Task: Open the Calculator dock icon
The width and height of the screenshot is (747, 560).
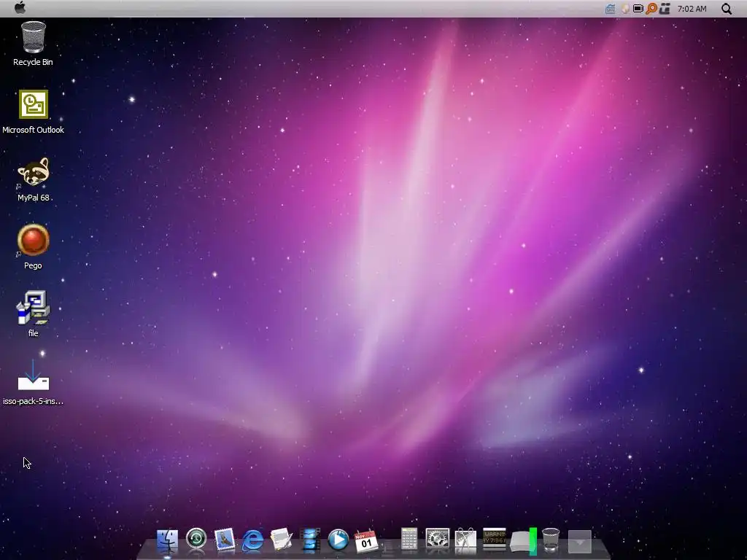Action: coord(409,540)
